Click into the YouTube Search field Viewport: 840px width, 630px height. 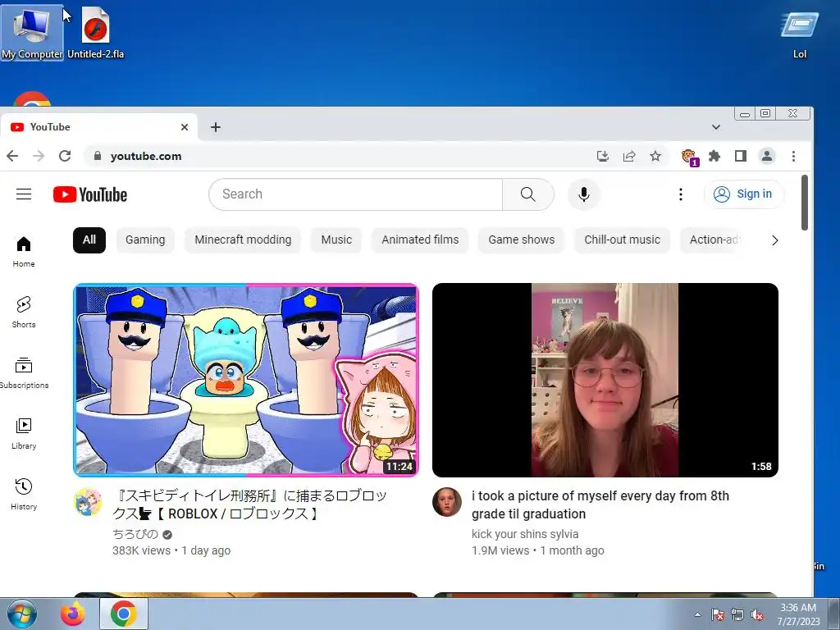355,194
